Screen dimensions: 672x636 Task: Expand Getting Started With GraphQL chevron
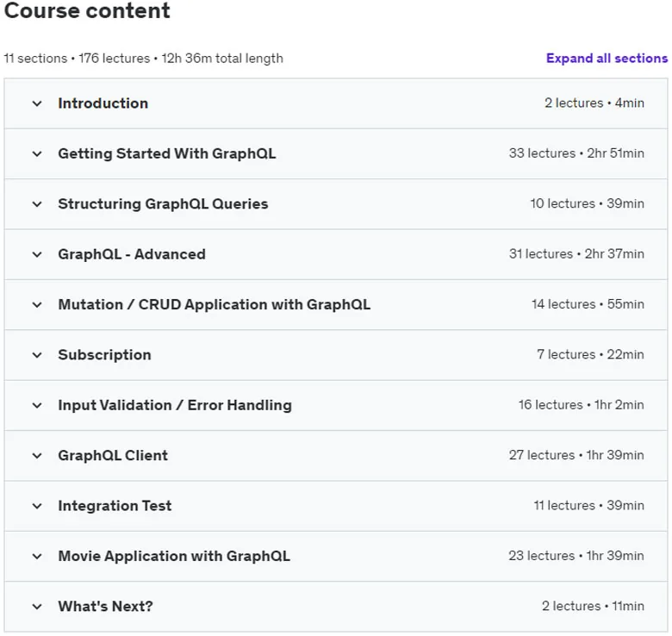coord(37,154)
